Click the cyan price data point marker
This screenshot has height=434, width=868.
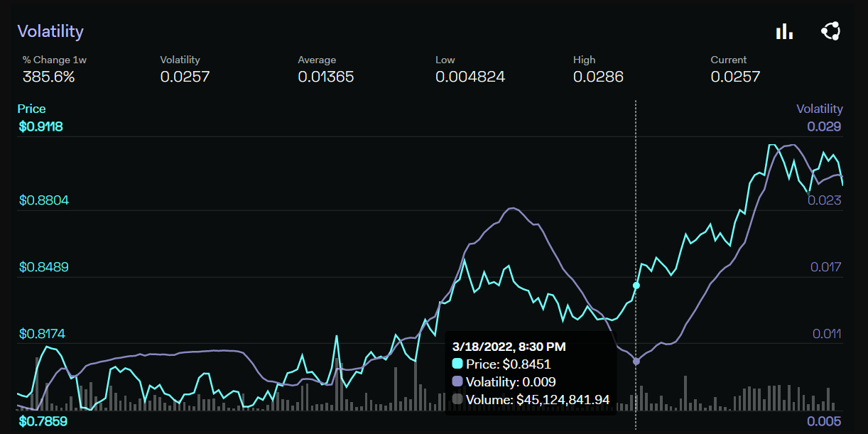pos(636,286)
